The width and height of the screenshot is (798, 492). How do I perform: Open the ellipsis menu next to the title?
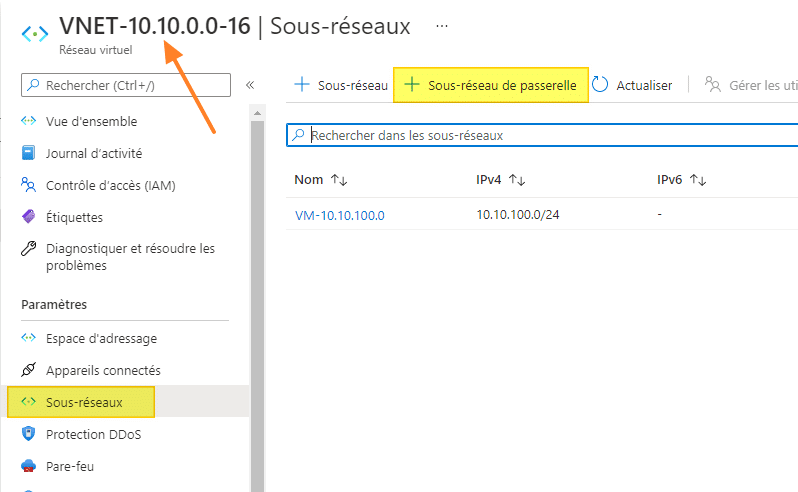tap(442, 25)
